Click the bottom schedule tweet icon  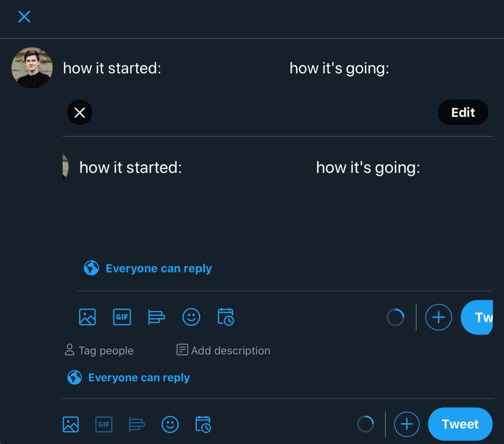tap(202, 424)
